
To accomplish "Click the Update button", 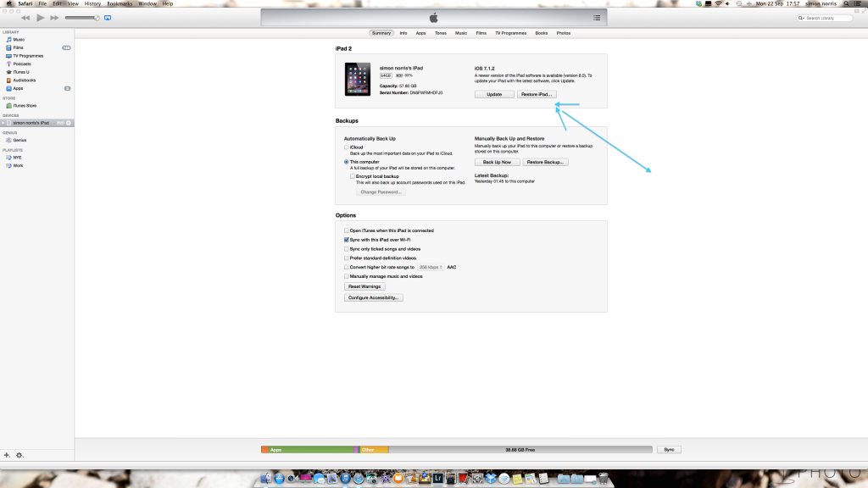I will pyautogui.click(x=494, y=95).
